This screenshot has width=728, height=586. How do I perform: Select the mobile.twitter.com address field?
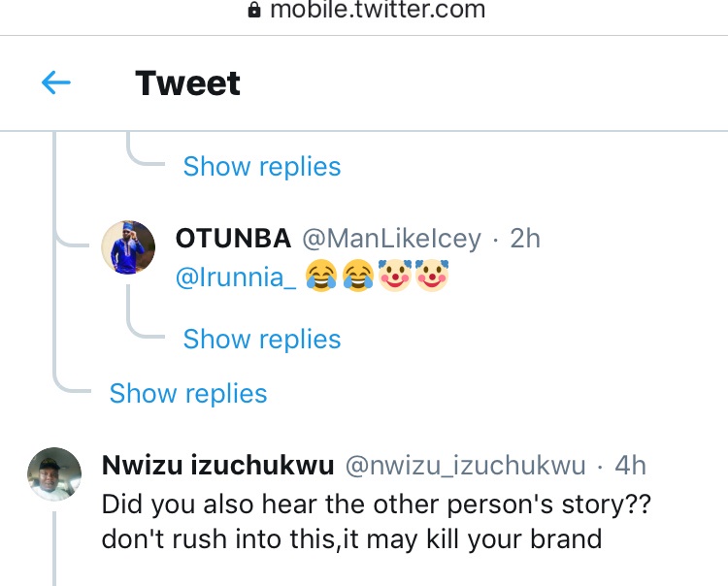point(377,11)
